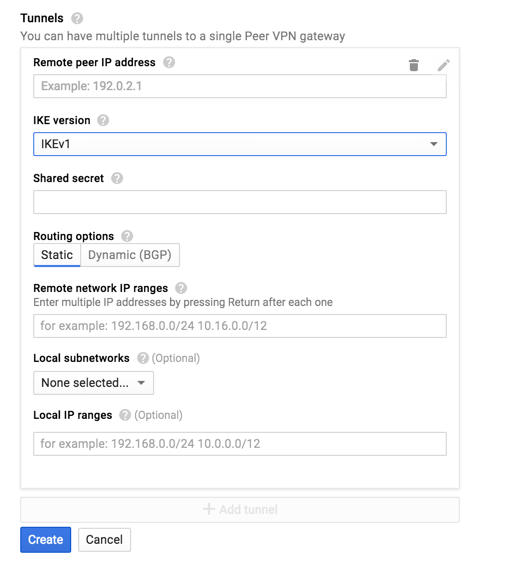Open Routing options help icon
Viewport: 509px width, 562px height.
(x=127, y=236)
